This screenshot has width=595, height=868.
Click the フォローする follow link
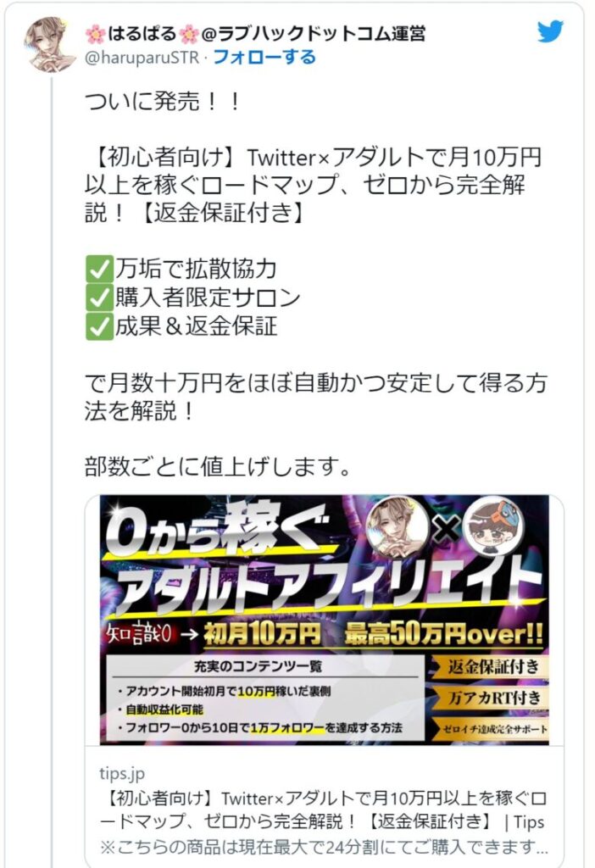(264, 57)
